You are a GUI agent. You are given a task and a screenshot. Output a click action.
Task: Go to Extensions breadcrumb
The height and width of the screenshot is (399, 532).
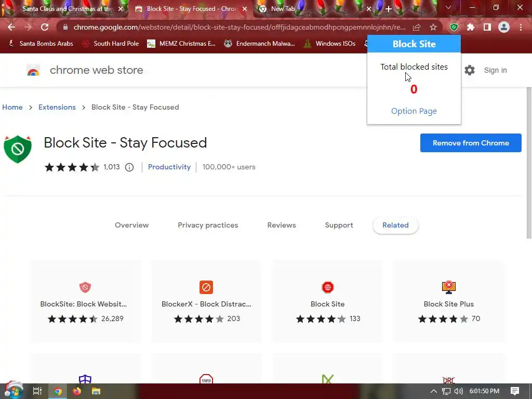[57, 107]
